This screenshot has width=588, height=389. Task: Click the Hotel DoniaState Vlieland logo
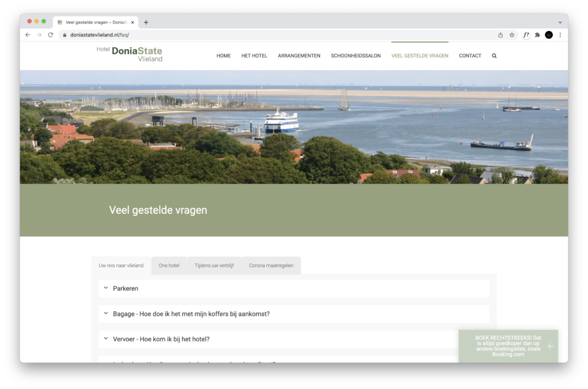pos(129,54)
